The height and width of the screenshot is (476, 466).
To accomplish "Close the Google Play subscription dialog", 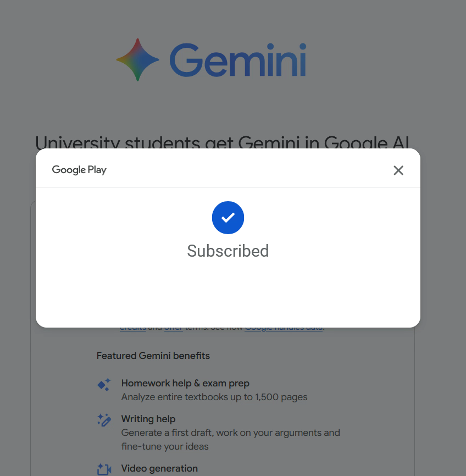I will [x=398, y=170].
